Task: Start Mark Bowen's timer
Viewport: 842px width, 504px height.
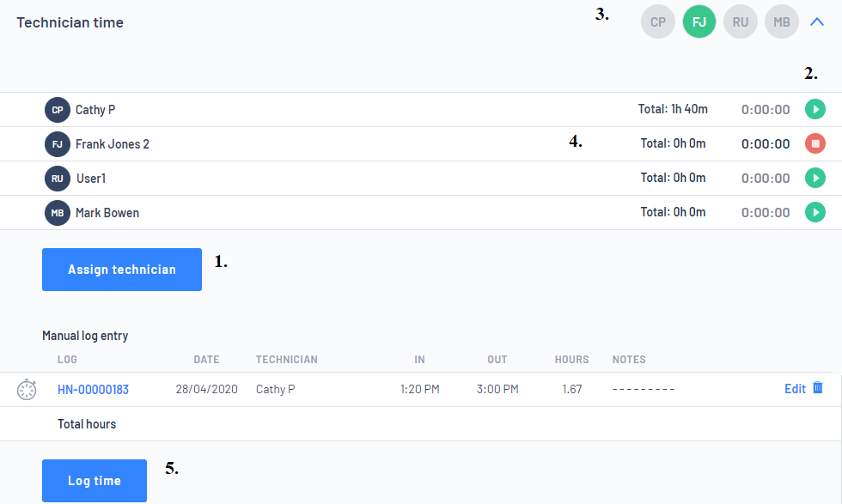Action: coord(815,212)
